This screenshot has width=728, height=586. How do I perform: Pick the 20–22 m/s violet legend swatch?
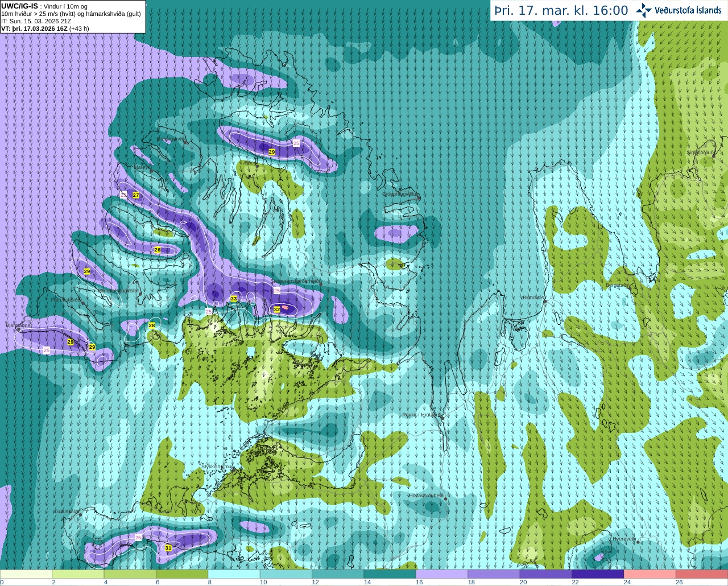pos(545,574)
